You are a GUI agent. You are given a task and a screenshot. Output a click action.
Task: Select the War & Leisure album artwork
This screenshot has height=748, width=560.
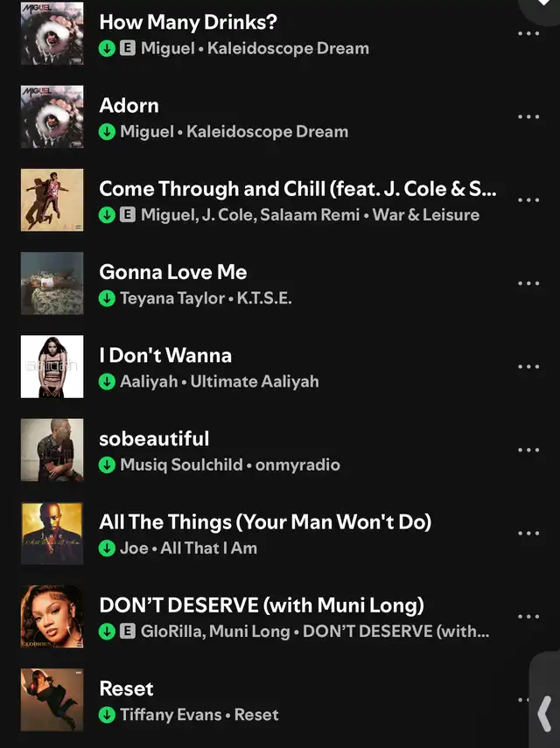point(52,199)
